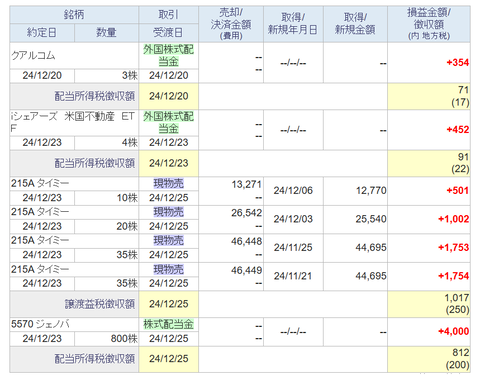This screenshot has width=480, height=380.
Task: Click the 受渡日 column header
Action: (168, 33)
